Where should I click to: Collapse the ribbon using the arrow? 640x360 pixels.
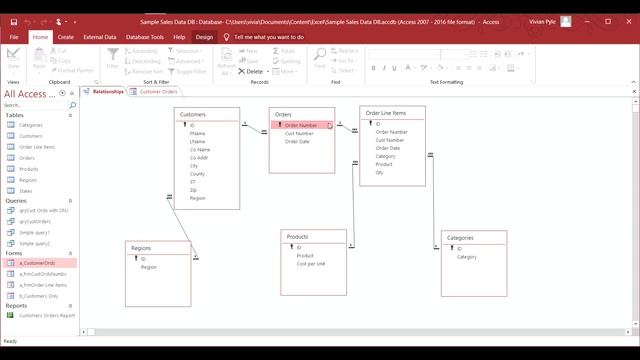coord(633,82)
